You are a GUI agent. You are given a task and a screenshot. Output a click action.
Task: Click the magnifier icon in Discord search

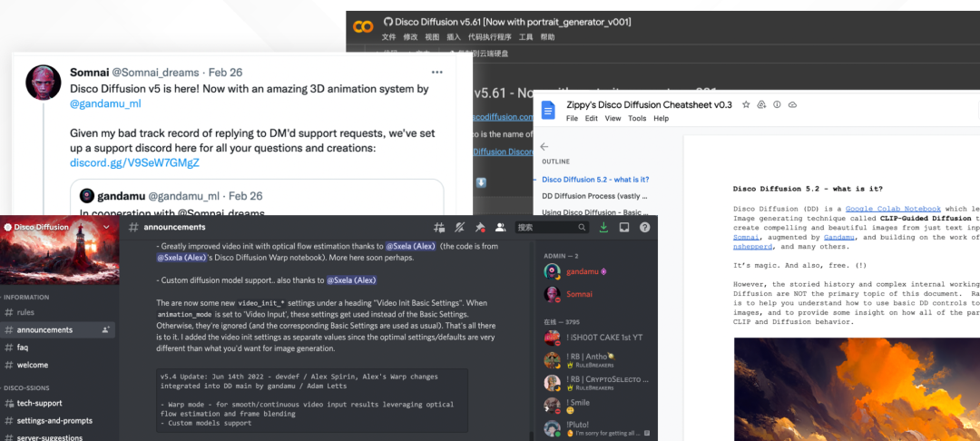(582, 228)
